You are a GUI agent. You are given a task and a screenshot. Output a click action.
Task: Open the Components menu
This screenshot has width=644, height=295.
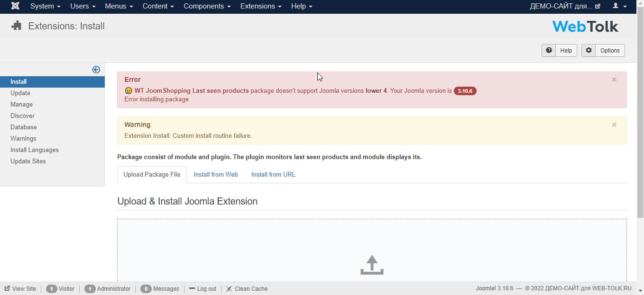[x=207, y=6]
